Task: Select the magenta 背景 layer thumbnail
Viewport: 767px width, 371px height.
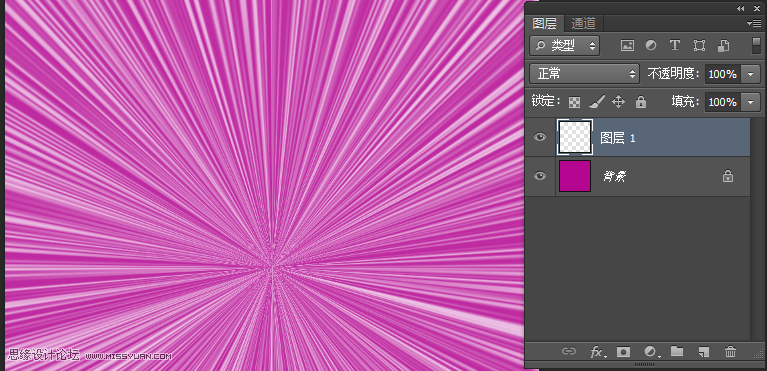Action: point(575,176)
